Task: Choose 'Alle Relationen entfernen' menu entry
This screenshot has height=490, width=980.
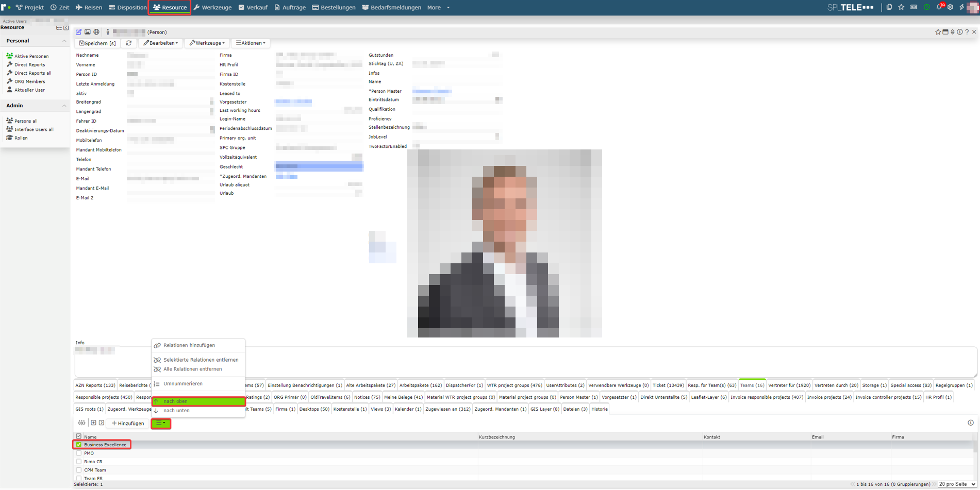Action: click(198, 369)
